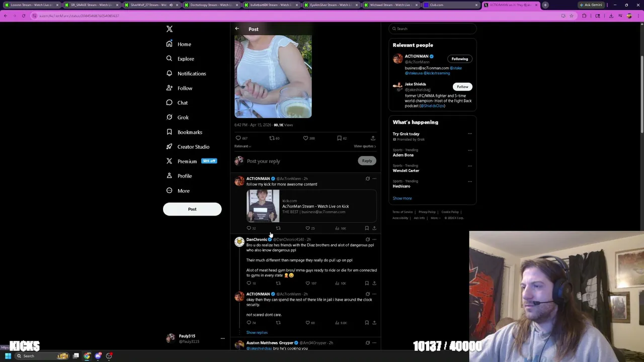Screen dimensions: 644x362
Task: Bookmark this page with the star icon
Action: 571,16
